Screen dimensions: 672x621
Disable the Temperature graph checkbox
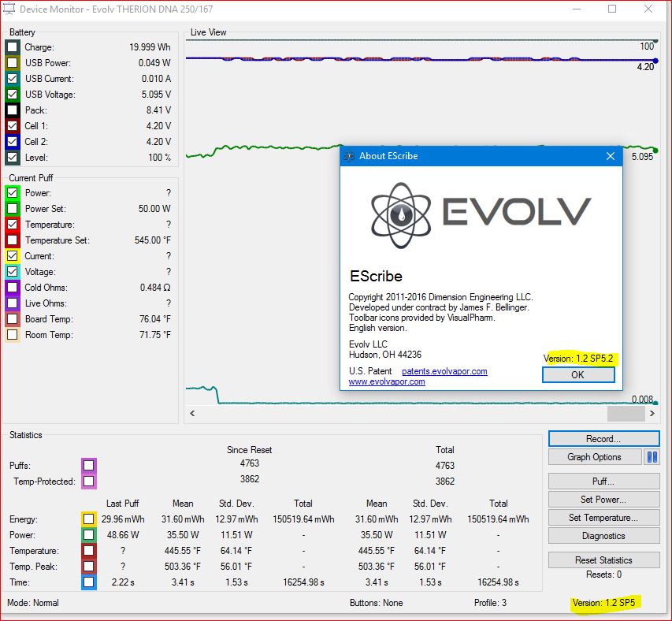13,225
